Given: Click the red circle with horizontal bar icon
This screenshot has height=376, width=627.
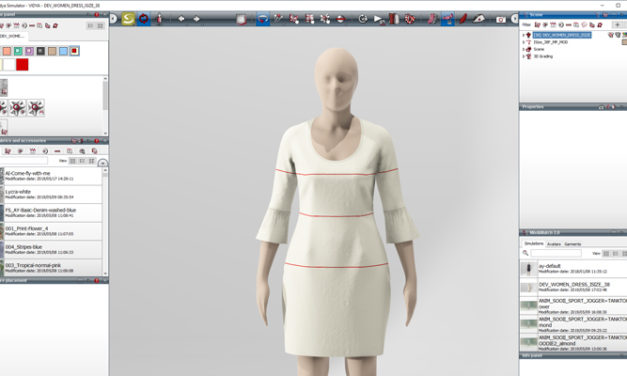Looking at the screenshot, I should [340, 19].
